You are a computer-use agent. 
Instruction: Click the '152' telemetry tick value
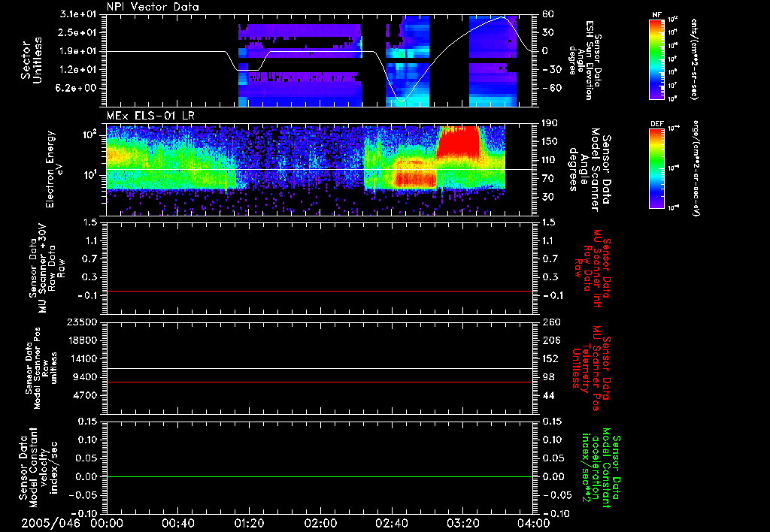pos(550,358)
